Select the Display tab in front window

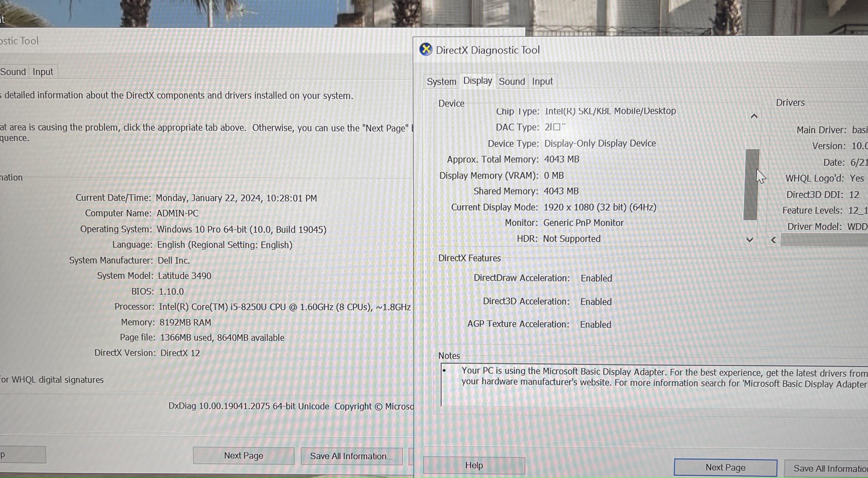coord(477,81)
